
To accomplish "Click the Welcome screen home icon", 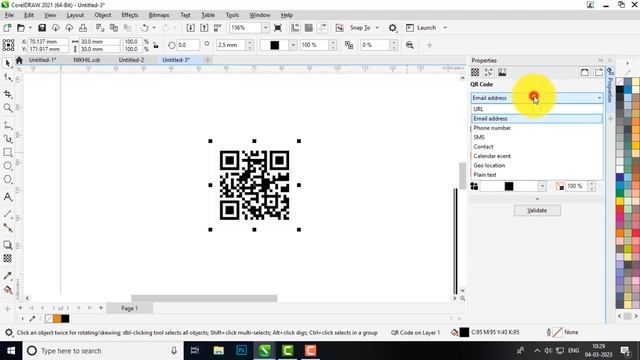I will (19, 60).
